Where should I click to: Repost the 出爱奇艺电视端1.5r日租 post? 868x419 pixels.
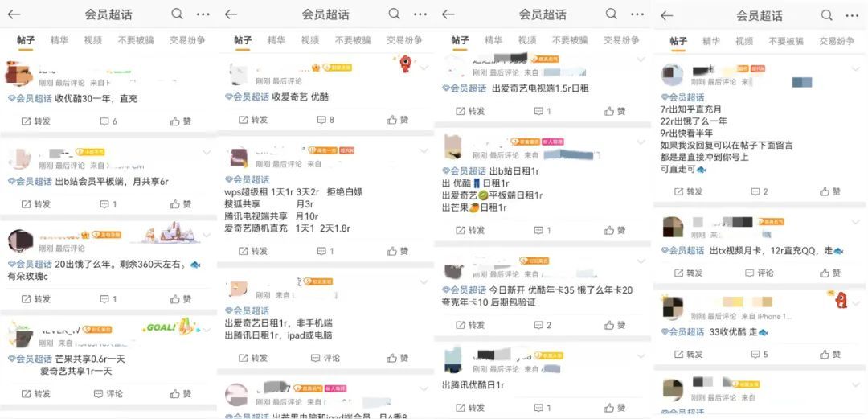(469, 111)
